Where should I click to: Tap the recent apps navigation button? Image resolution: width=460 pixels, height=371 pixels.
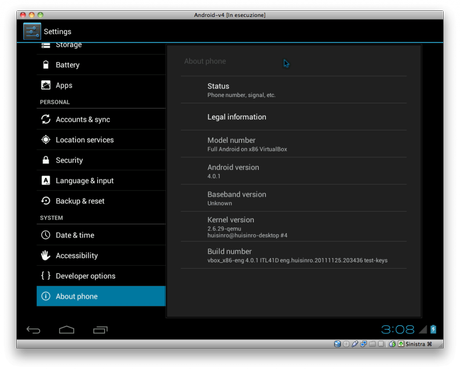coord(100,330)
